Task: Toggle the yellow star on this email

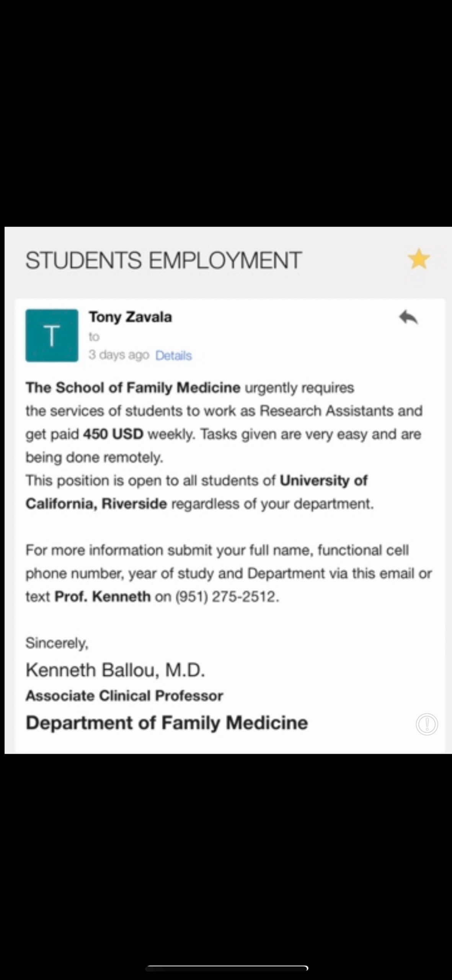Action: coord(419,259)
